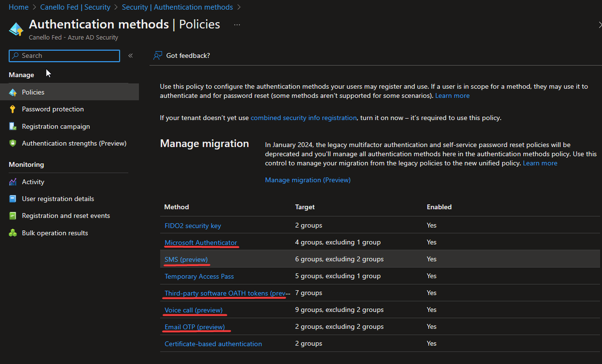Open the Activity chart icon
This screenshot has width=602, height=364.
[x=13, y=182]
